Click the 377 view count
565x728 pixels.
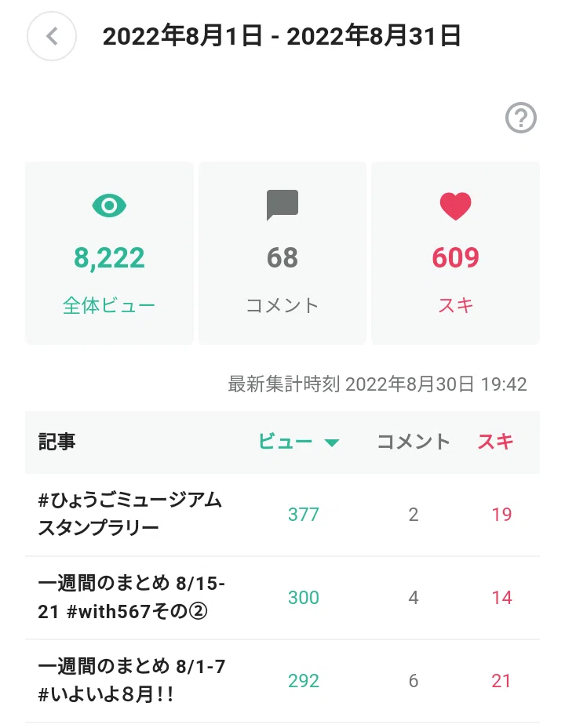304,514
